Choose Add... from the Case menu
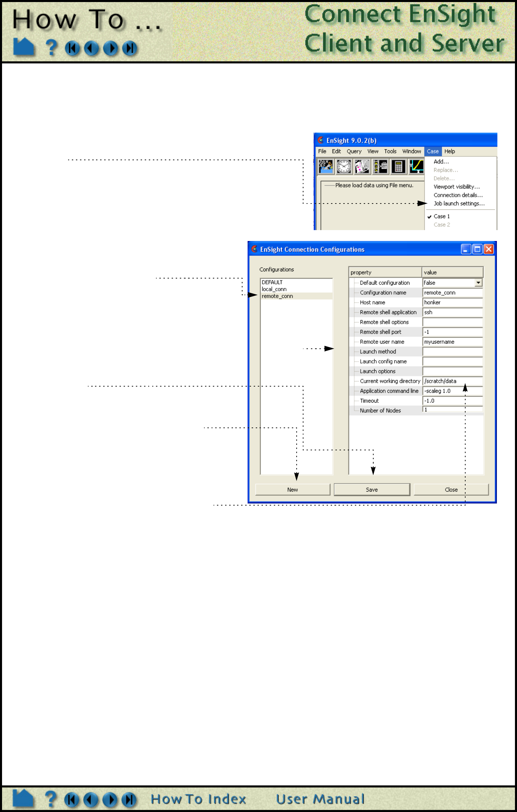The width and height of the screenshot is (517, 812). coord(441,162)
